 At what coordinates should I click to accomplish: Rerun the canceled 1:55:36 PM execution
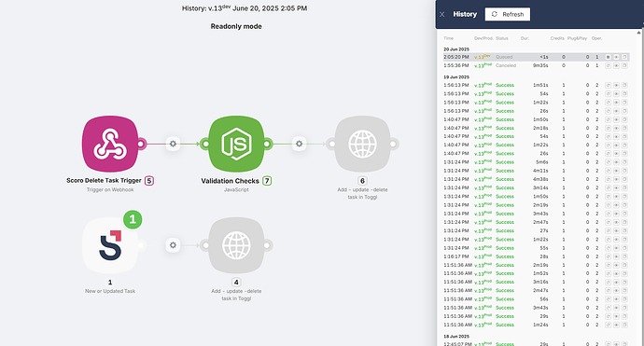tap(608, 65)
